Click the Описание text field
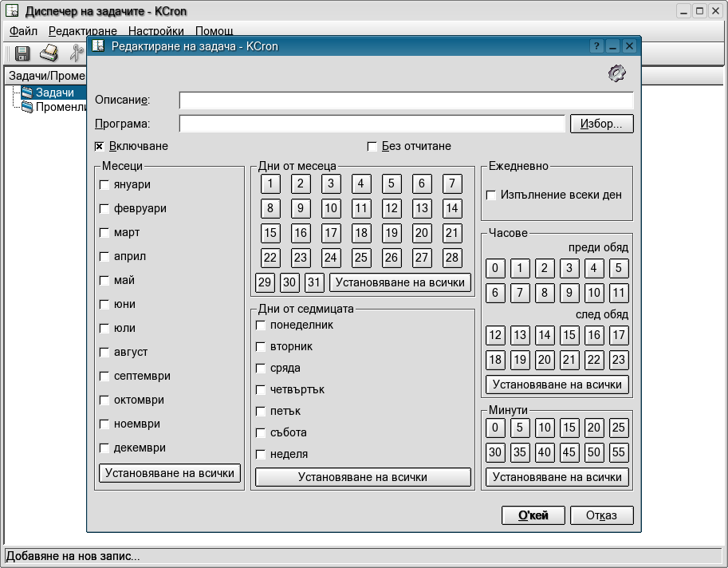This screenshot has width=728, height=568. [x=406, y=100]
